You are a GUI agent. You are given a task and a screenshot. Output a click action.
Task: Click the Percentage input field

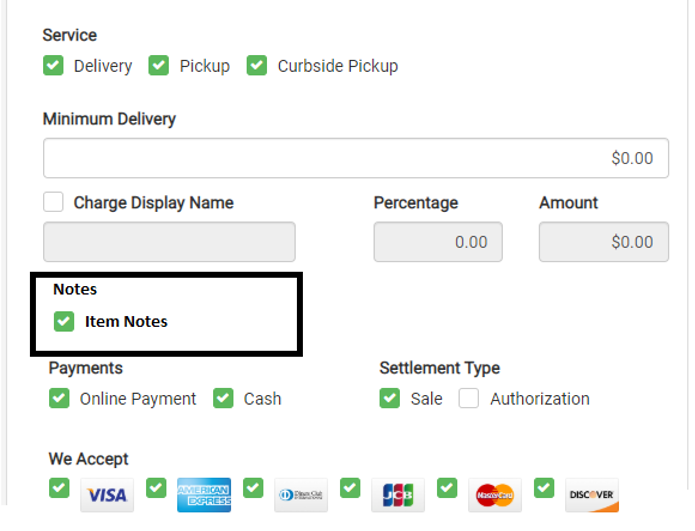pos(437,242)
